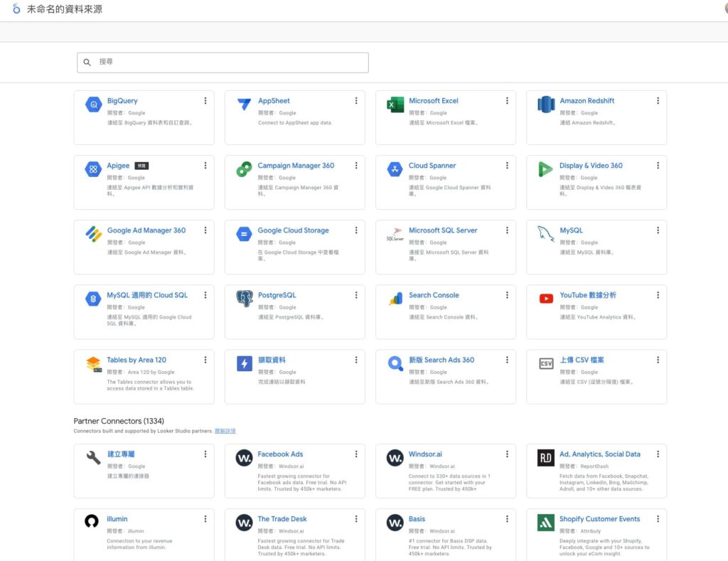The height and width of the screenshot is (561, 728).
Task: Choose the Amazon Redshift icon
Action: pyautogui.click(x=546, y=105)
